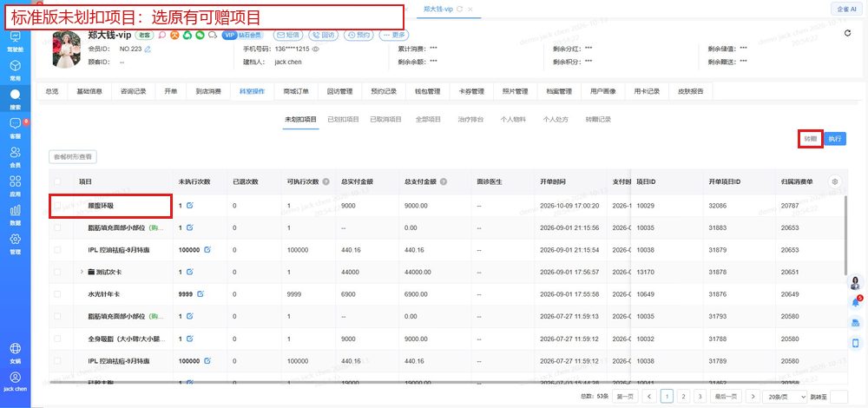Image resolution: width=868 pixels, height=408 pixels.
Task: Close the 郑大钱-vip tab
Action: (x=470, y=10)
